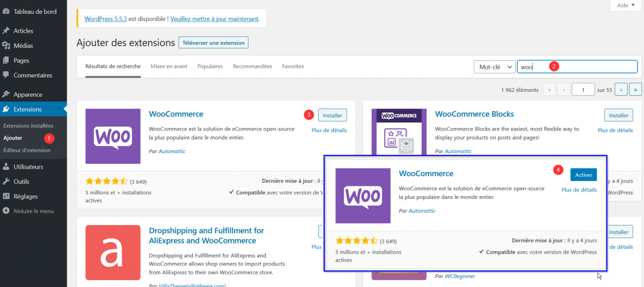Click the Réduire le menu collapse icon
The width and height of the screenshot is (644, 287).
pos(6,211)
